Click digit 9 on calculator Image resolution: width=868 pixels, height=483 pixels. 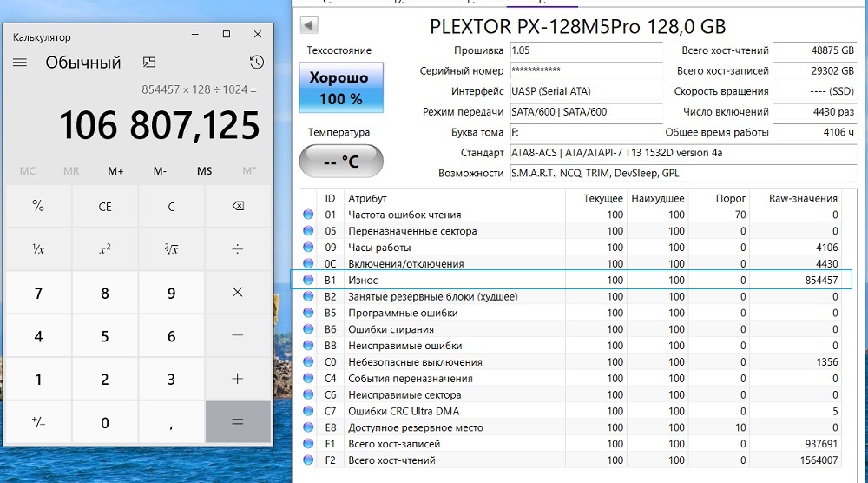coord(171,293)
